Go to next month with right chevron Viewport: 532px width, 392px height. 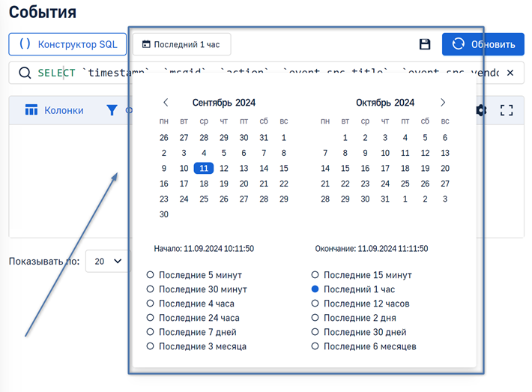pos(443,103)
